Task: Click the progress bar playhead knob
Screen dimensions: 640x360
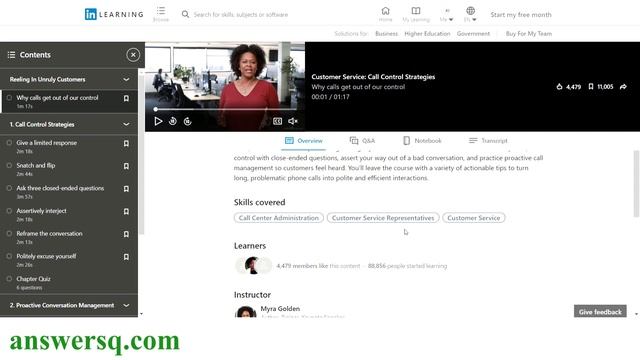Action: pyautogui.click(x=156, y=109)
